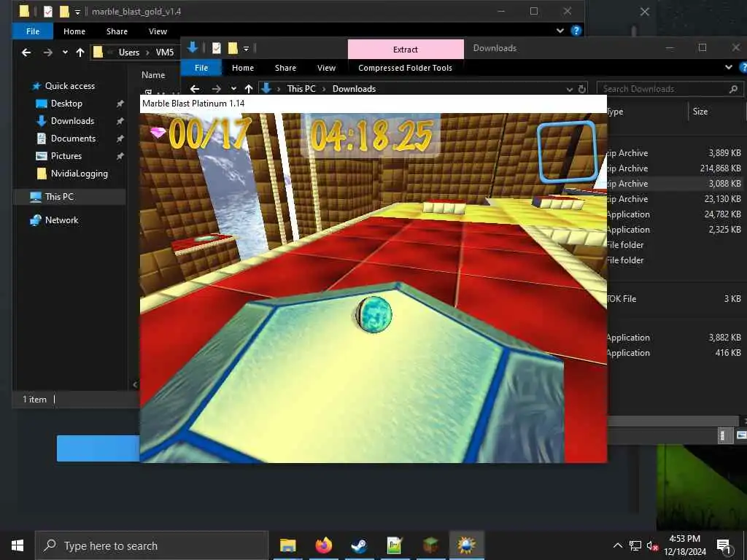Open Home tab in Downloads window
The width and height of the screenshot is (747, 560).
click(x=242, y=68)
